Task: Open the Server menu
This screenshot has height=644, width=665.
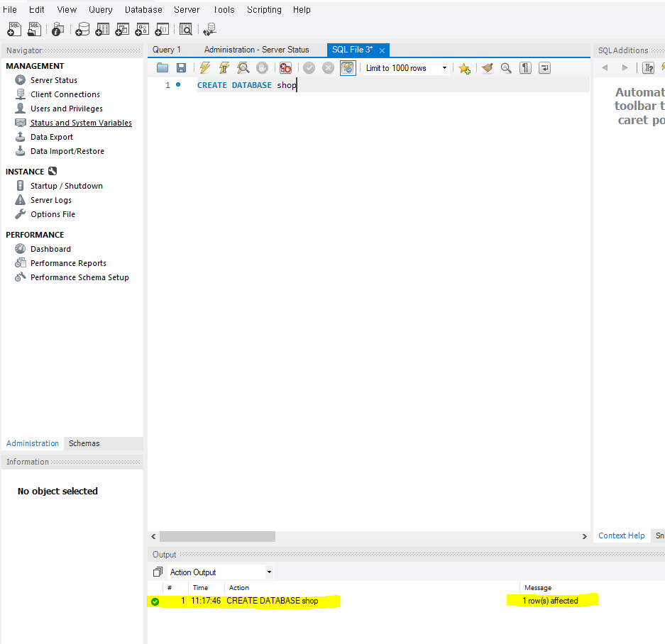Action: pyautogui.click(x=187, y=9)
